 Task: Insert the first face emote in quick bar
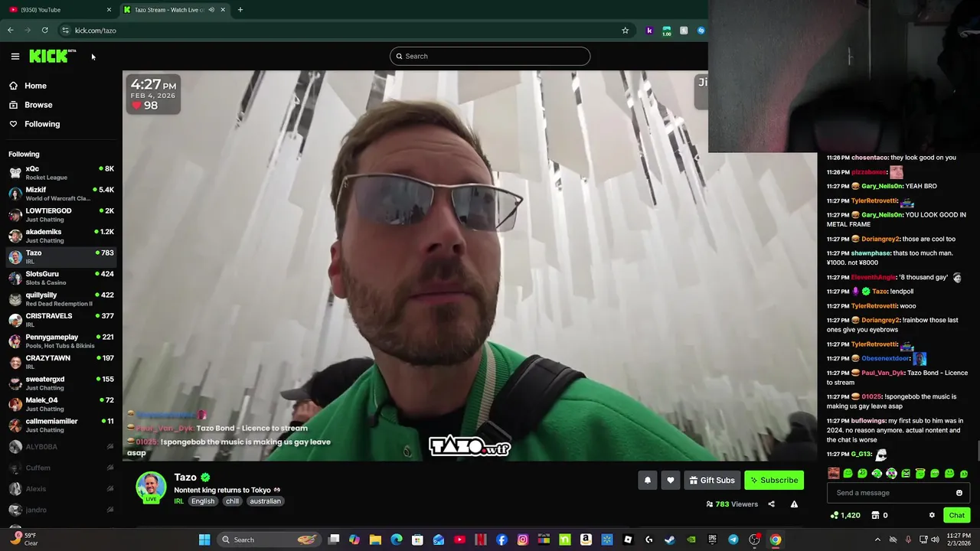point(834,474)
